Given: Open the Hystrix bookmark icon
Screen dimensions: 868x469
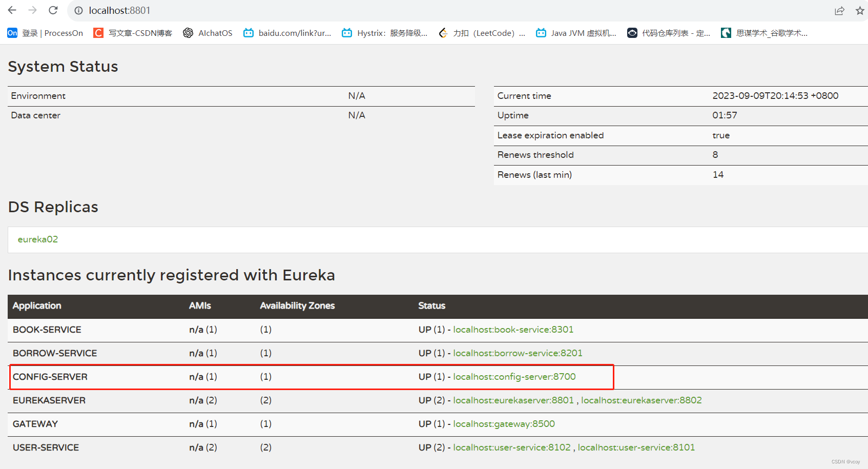Looking at the screenshot, I should tap(347, 33).
